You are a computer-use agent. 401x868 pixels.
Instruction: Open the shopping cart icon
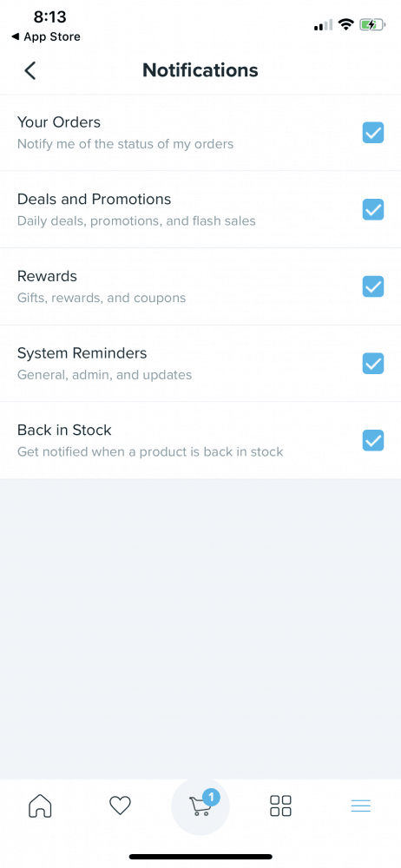click(200, 806)
